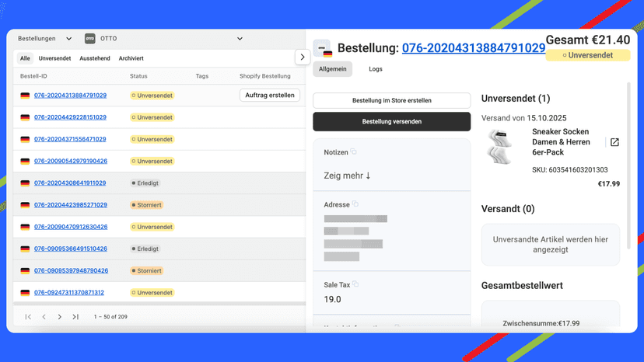The height and width of the screenshot is (362, 644).
Task: Copy the Sale Tax value
Action: click(355, 284)
